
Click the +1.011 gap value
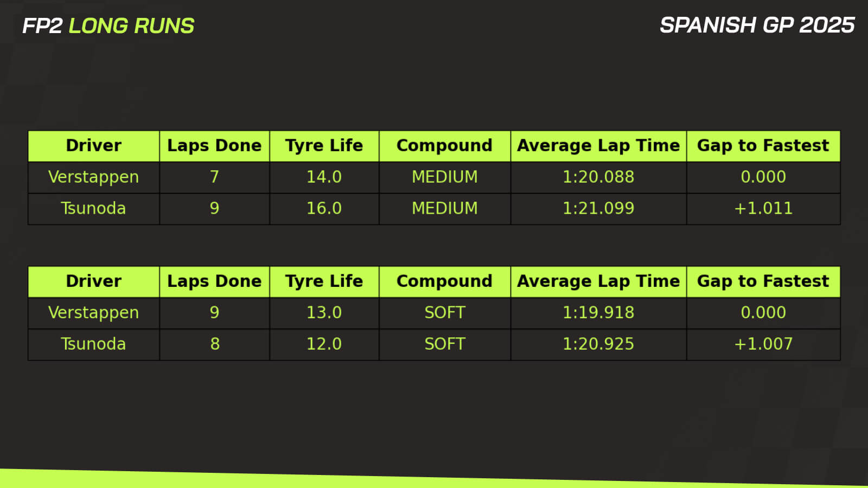(x=763, y=209)
